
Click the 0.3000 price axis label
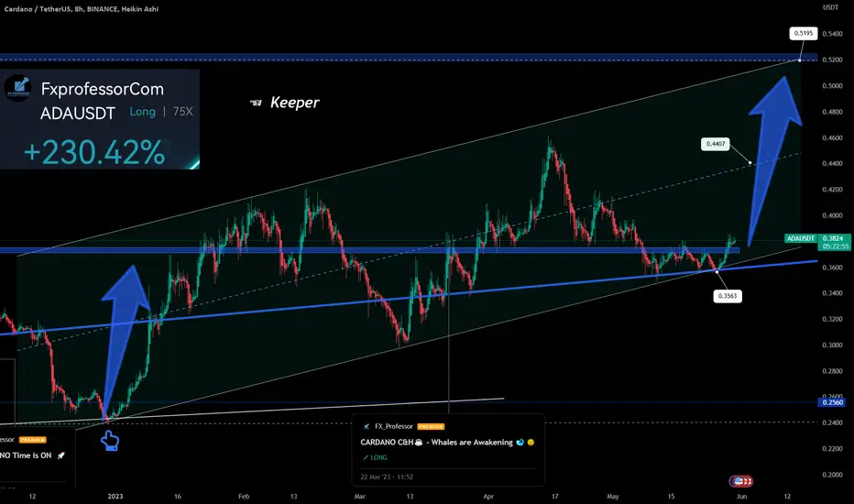832,345
